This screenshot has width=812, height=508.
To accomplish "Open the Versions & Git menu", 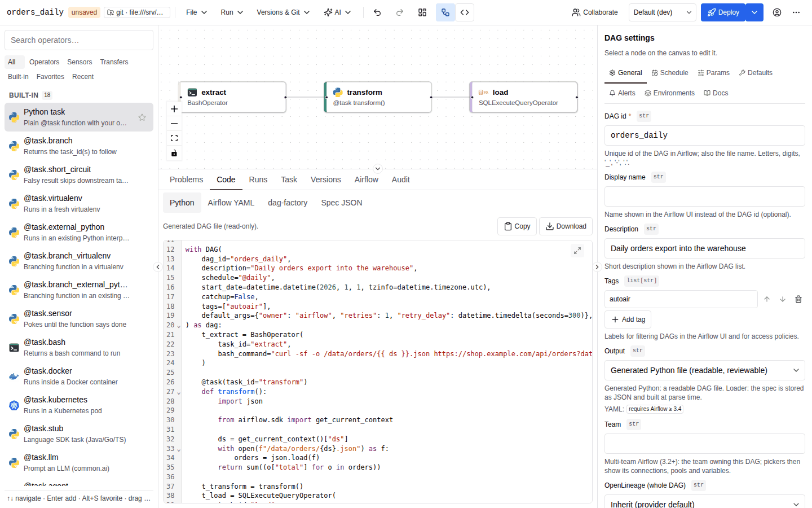I will 283,12.
